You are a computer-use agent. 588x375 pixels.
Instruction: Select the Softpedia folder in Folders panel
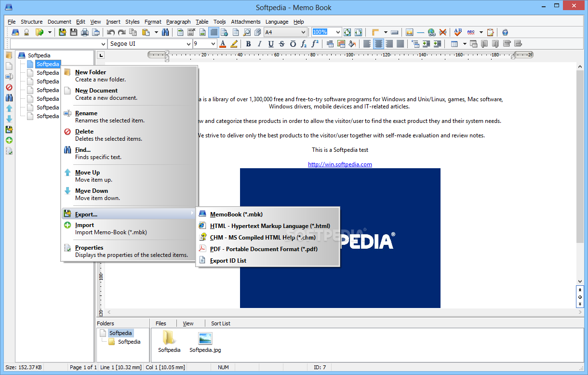pos(129,342)
